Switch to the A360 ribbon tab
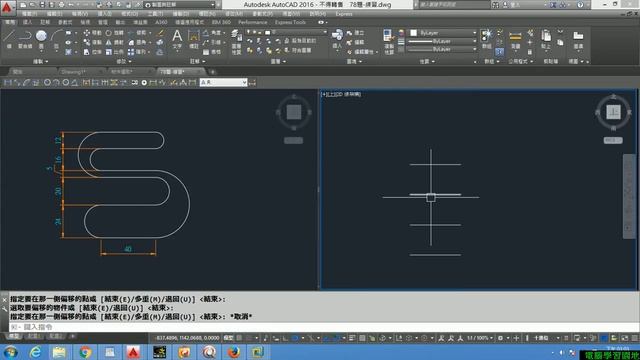Screen dimensions: 640x360 point(161,22)
